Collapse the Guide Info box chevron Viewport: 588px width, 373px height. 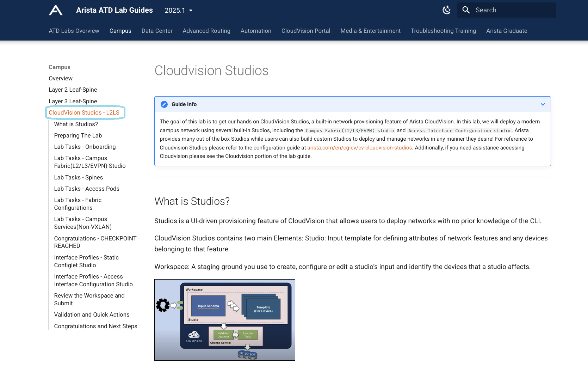[543, 104]
